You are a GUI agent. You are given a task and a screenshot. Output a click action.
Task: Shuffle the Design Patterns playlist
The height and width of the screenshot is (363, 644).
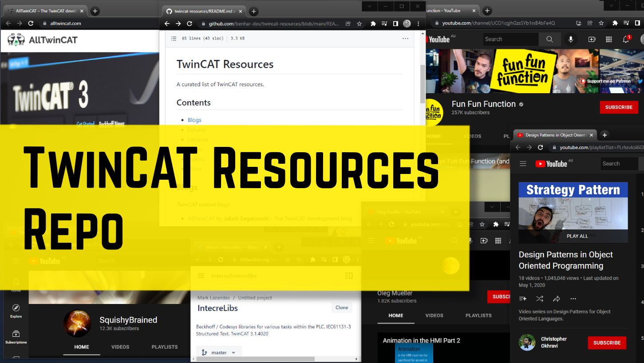pos(540,299)
